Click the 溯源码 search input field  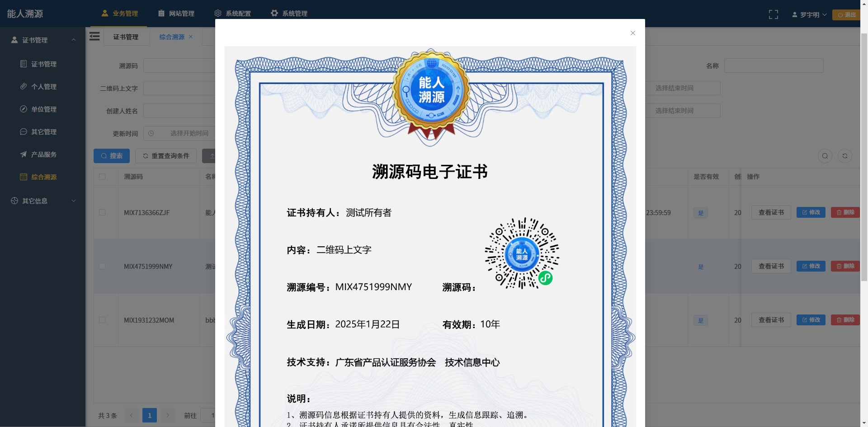179,66
